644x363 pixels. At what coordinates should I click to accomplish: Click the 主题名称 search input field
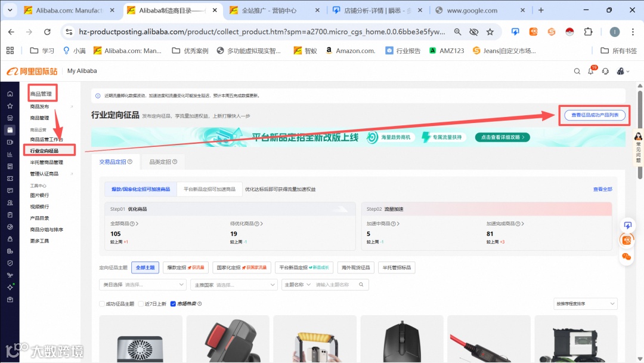point(335,284)
